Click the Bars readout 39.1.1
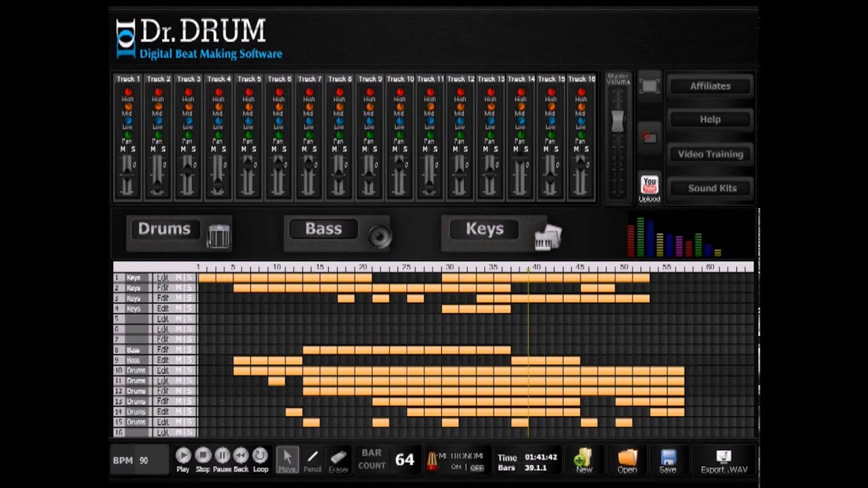Screen dimensions: 868x488 (536, 468)
